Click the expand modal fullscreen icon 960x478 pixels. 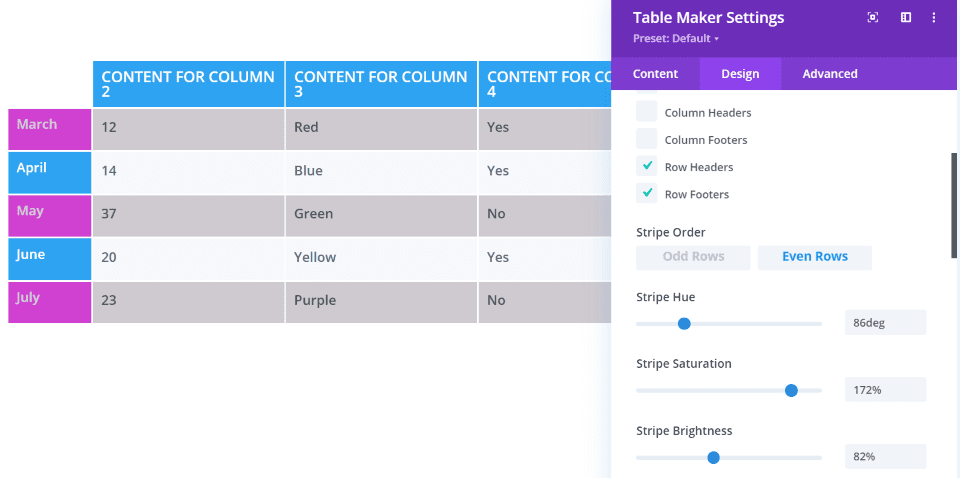[873, 17]
